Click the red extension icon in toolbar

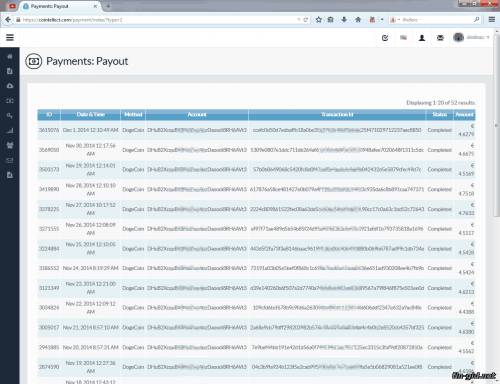(x=372, y=20)
